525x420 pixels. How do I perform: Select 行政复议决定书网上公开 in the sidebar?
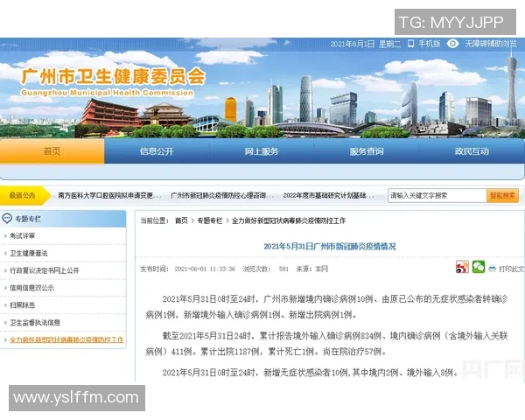pos(45,270)
